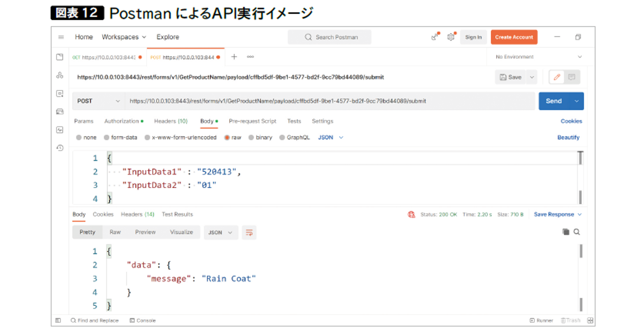The image size is (644, 335).
Task: Click the Send button
Action: [554, 101]
